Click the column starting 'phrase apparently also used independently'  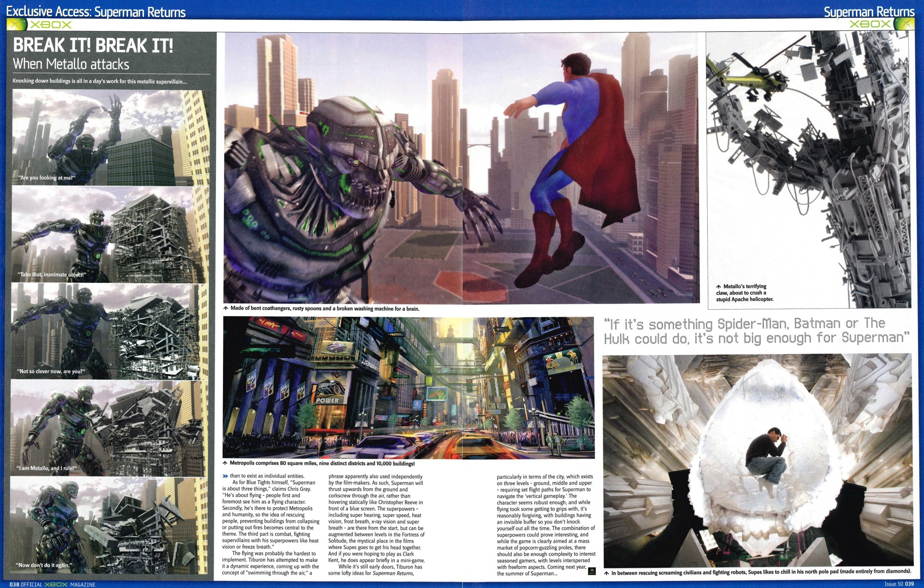[x=376, y=525]
